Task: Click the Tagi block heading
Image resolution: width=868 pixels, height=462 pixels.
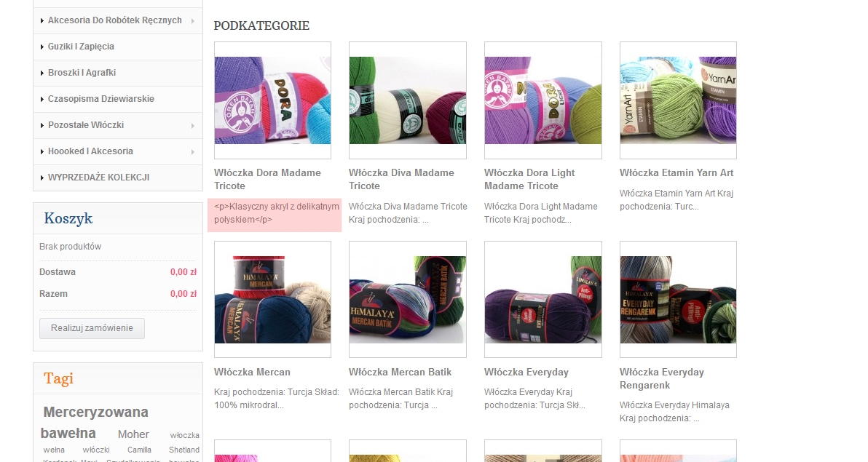Action: tap(59, 378)
